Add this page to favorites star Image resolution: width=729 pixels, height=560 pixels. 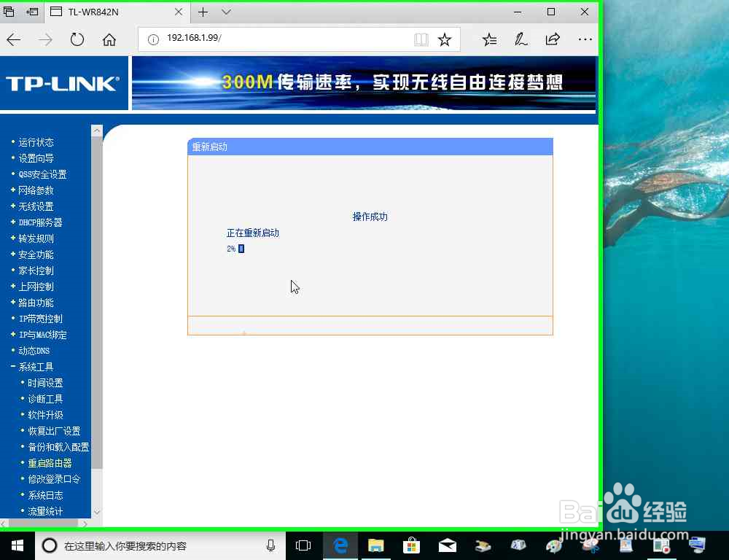tap(445, 40)
